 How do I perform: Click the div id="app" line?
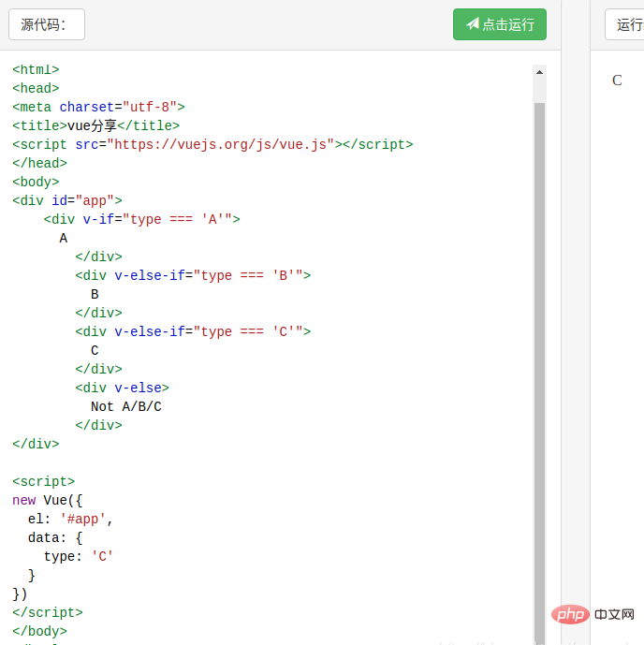[67, 200]
